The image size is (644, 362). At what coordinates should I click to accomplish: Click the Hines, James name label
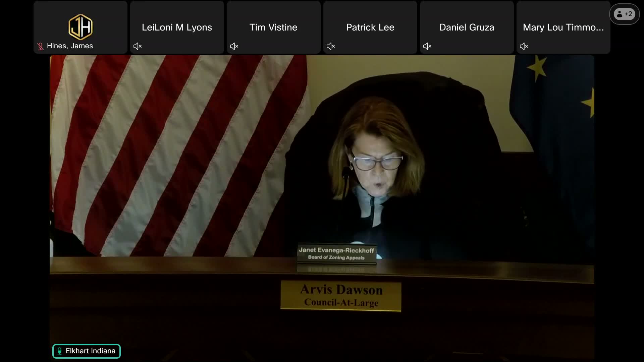click(x=70, y=46)
